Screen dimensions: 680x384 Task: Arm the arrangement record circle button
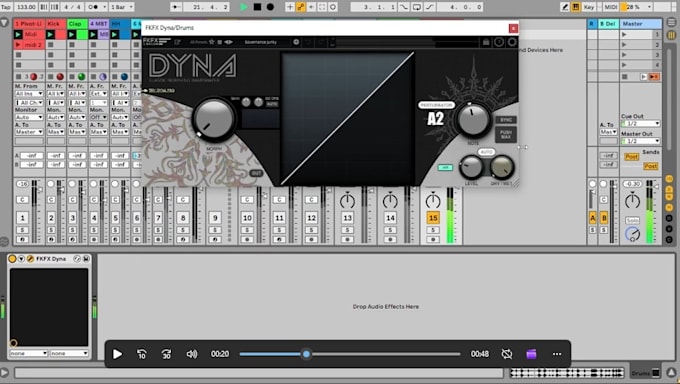pos(270,7)
